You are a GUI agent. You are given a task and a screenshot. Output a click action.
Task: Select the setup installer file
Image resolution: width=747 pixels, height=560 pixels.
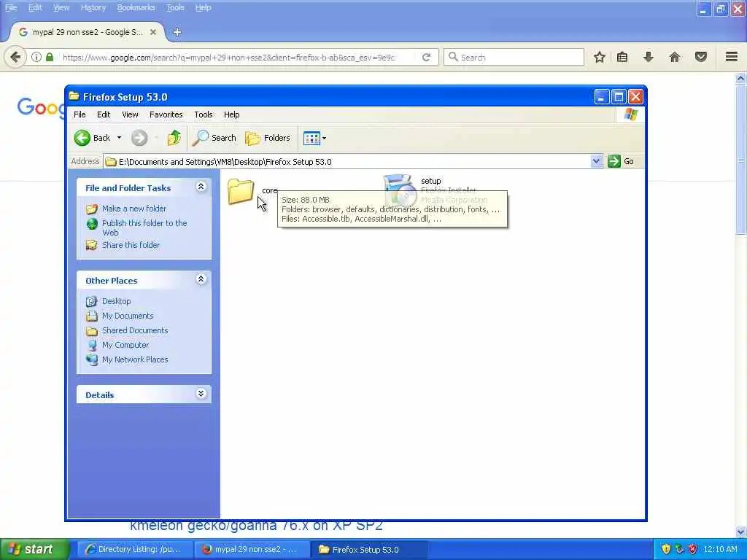tap(399, 190)
